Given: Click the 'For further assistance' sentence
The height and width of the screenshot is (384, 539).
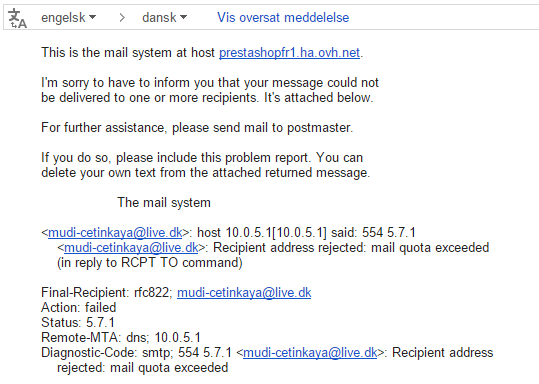Looking at the screenshot, I should point(197,128).
